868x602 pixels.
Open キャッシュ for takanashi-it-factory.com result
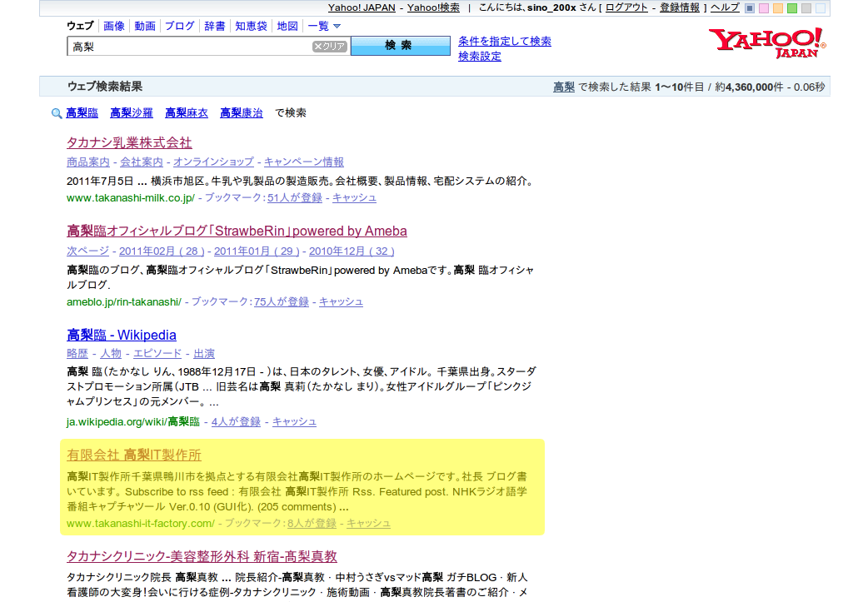369,524
